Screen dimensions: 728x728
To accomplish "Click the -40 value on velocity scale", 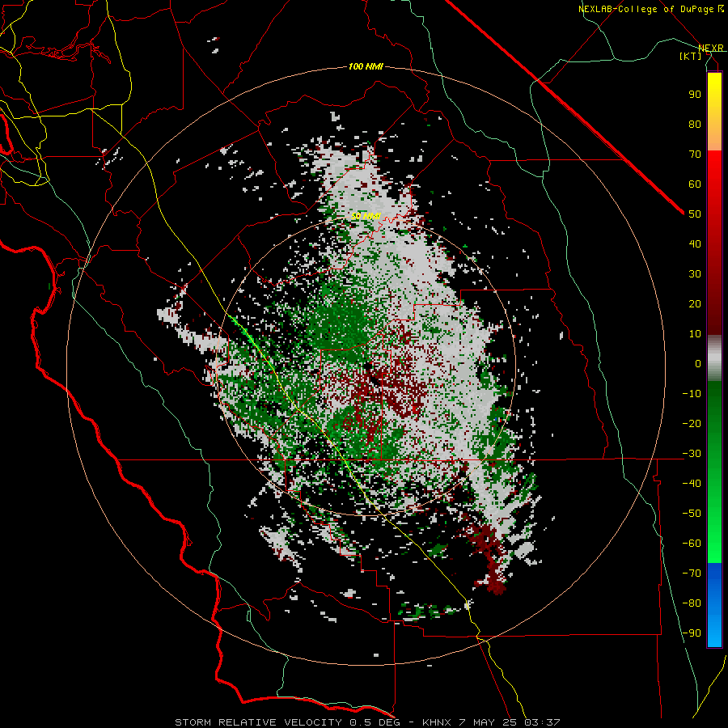I will (692, 484).
